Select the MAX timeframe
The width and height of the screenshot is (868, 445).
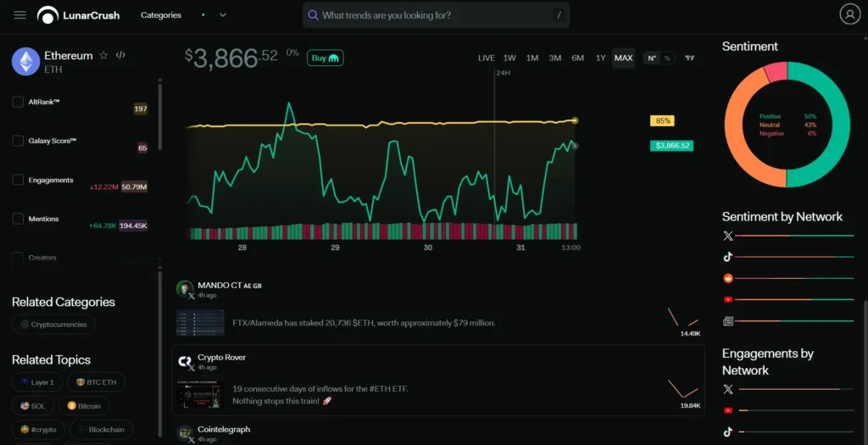point(623,58)
